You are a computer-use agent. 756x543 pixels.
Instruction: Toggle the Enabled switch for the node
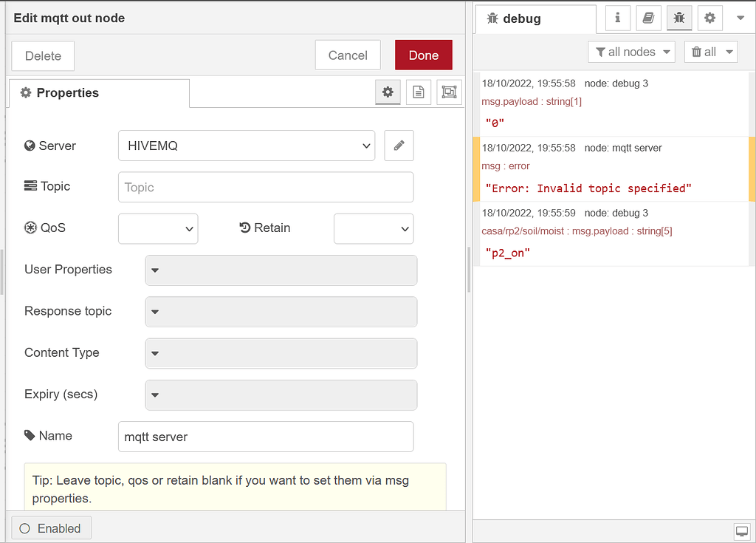51,527
